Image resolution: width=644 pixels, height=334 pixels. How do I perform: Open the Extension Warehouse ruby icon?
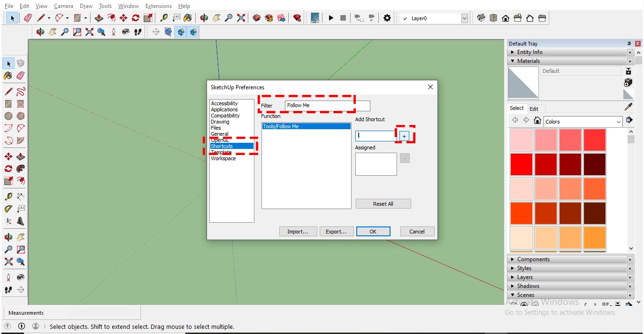tap(297, 18)
